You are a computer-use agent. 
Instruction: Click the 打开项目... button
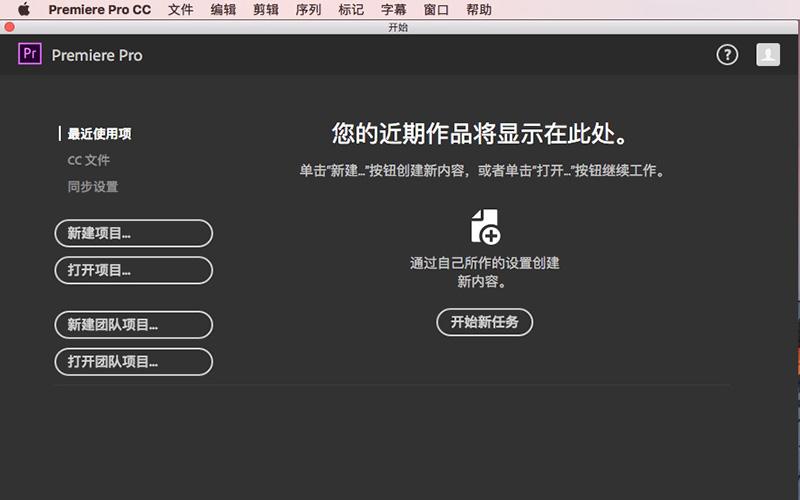(134, 270)
